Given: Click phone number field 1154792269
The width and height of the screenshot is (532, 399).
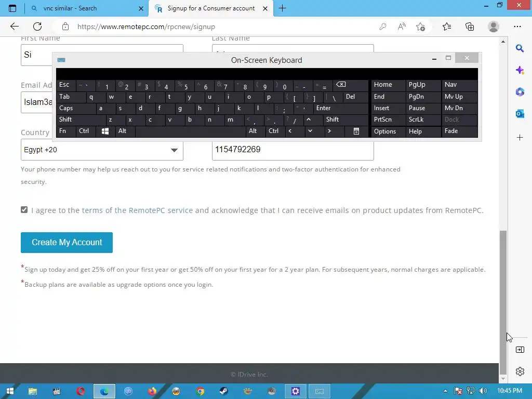Looking at the screenshot, I should pos(293,150).
